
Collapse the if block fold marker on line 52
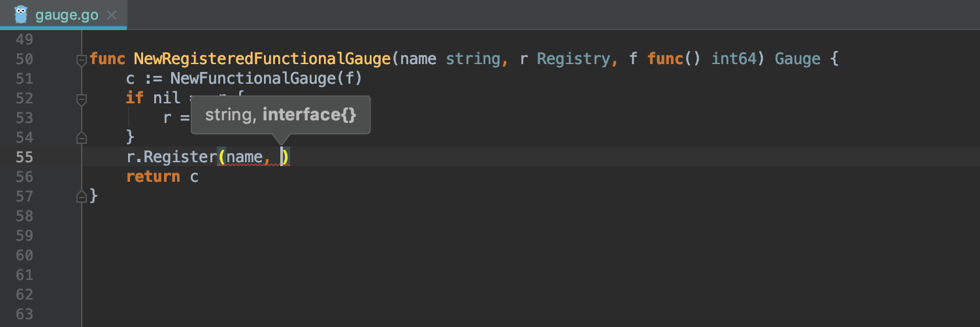82,99
